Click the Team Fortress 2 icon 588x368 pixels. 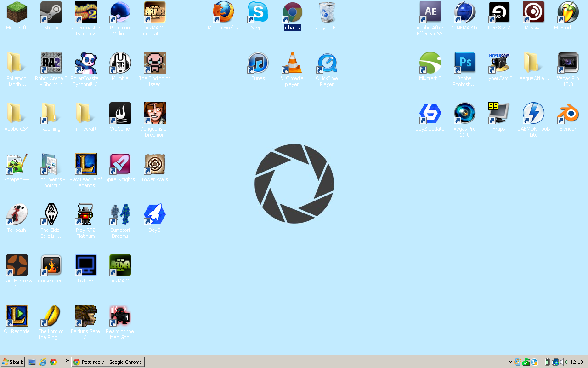(x=17, y=265)
